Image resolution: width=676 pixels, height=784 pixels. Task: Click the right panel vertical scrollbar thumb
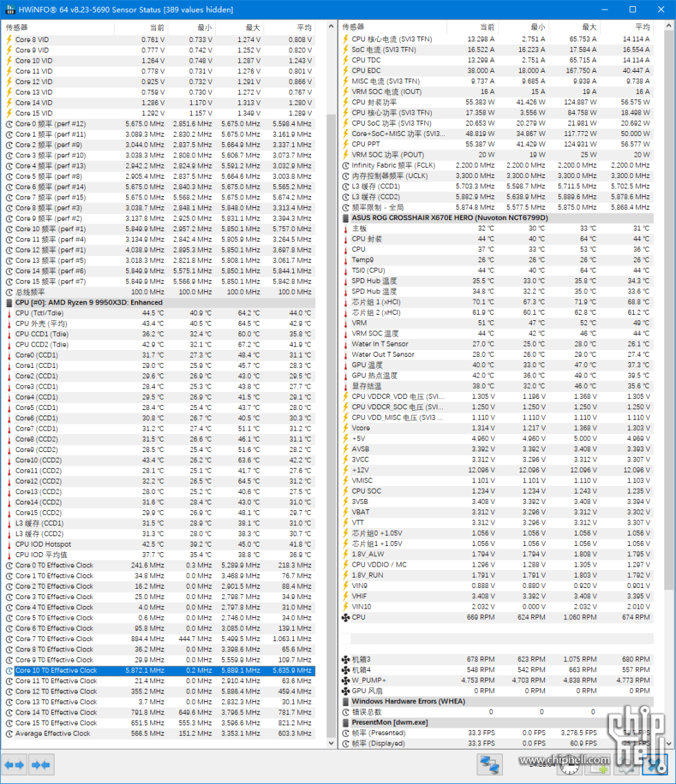(x=670, y=310)
